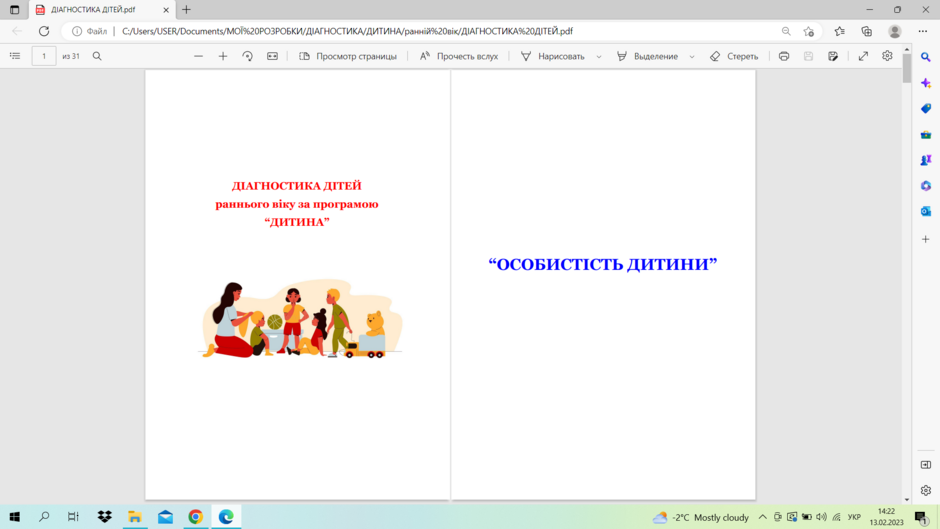Screen dimensions: 940x529
Task: Open the Shopping tag in sidebar
Action: (x=926, y=109)
